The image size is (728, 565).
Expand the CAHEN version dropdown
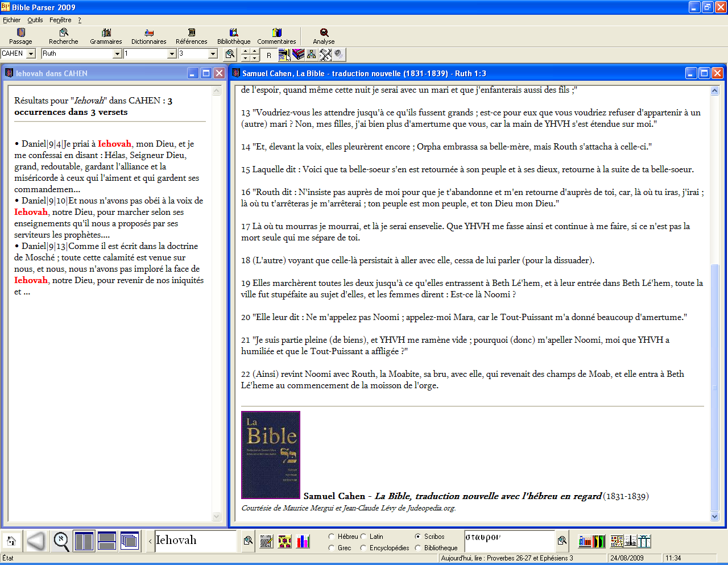pyautogui.click(x=31, y=54)
